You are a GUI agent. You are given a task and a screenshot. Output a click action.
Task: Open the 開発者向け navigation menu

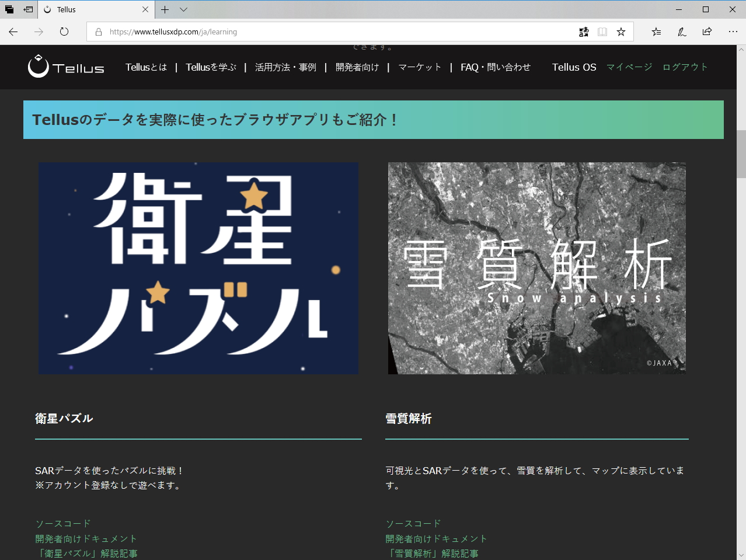[357, 67]
